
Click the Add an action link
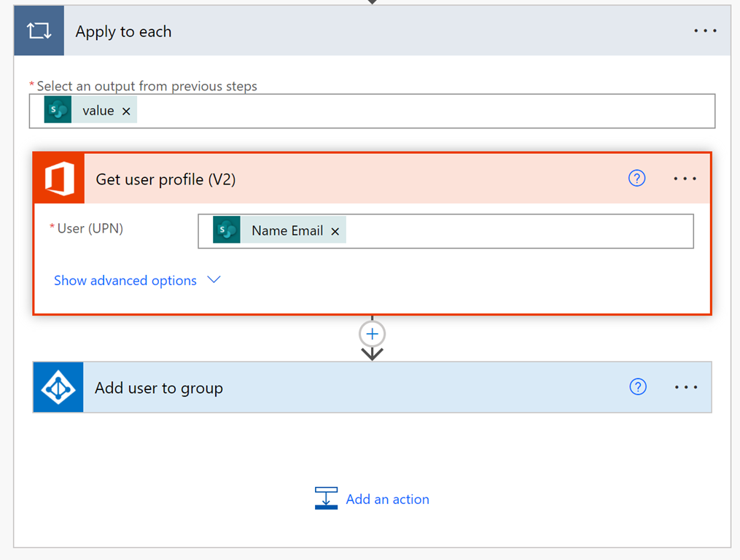386,499
